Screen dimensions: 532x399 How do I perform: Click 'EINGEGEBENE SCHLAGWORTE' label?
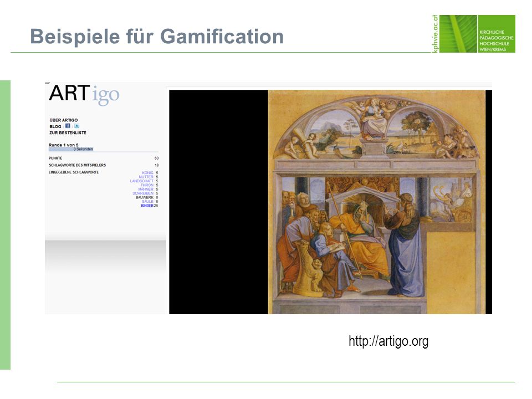74,172
